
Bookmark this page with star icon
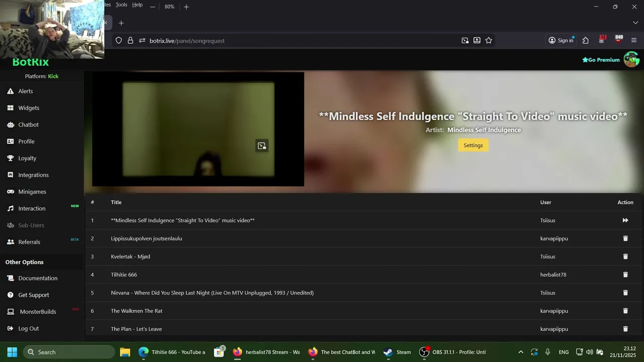tap(489, 41)
